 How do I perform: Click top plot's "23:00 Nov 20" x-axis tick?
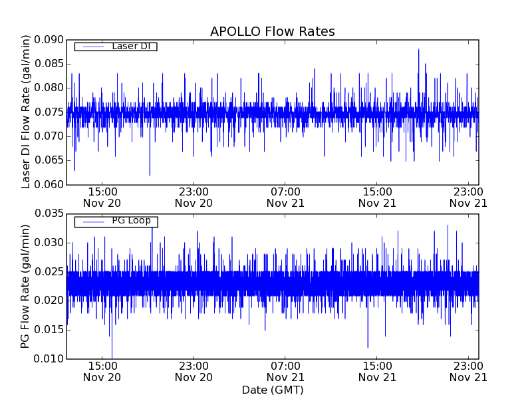[x=194, y=197]
